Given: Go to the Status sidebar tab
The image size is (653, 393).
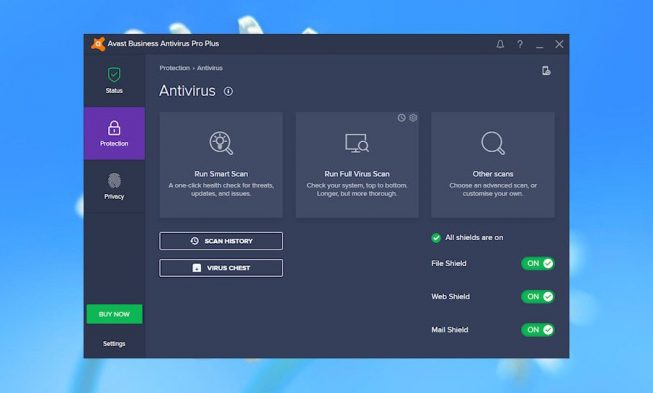Looking at the screenshot, I should 114,81.
